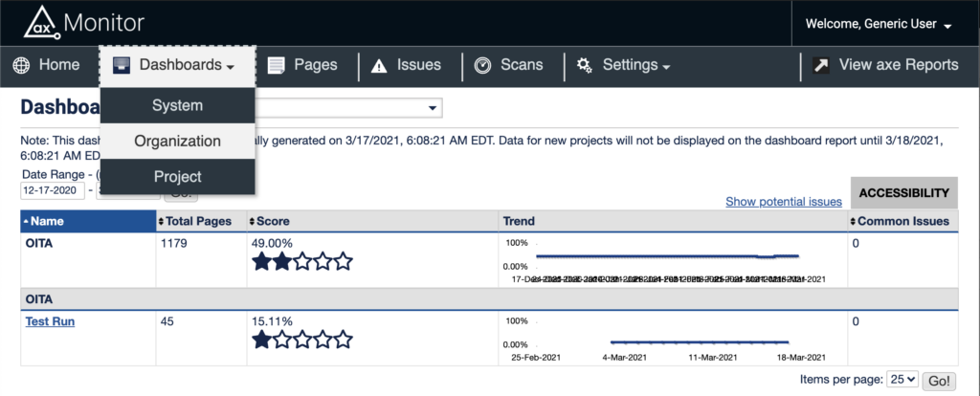Click the Home globe icon
The height and width of the screenshot is (396, 980).
coord(23,65)
